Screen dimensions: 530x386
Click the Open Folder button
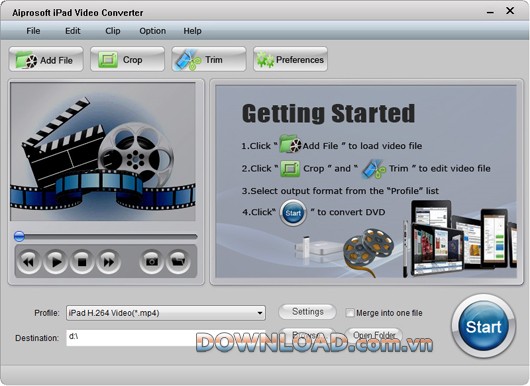point(374,335)
